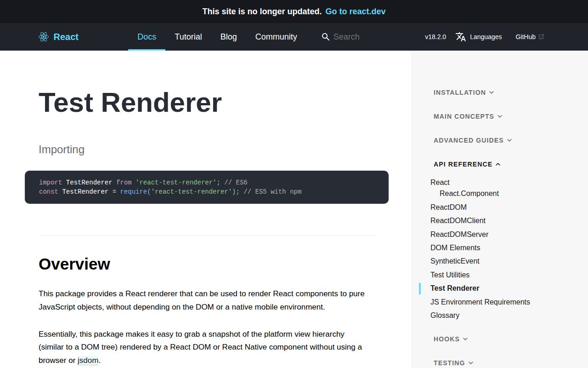Expand the Main Concepts sidebar section
588x368 pixels.
point(468,116)
